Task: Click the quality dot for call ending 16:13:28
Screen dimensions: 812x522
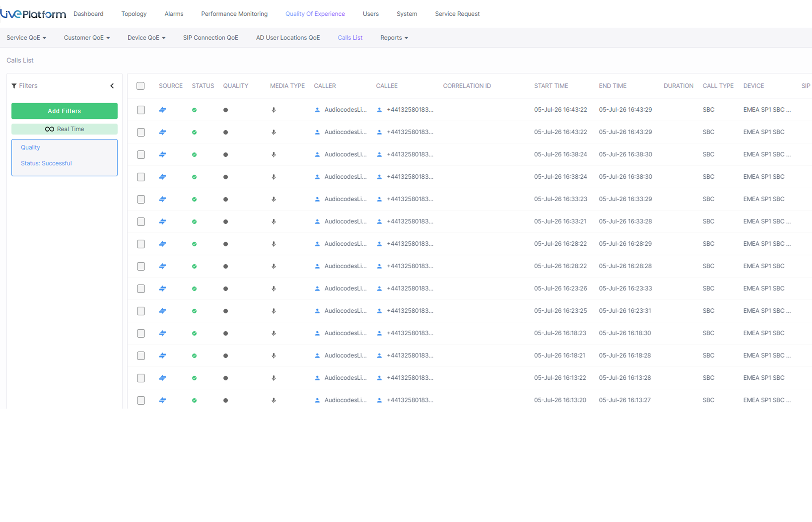Action: (226, 378)
